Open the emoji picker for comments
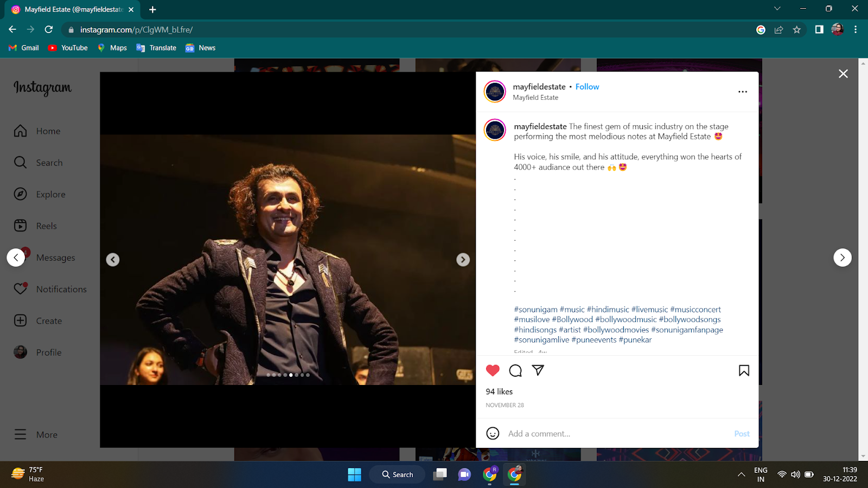The height and width of the screenshot is (488, 868). pos(493,433)
